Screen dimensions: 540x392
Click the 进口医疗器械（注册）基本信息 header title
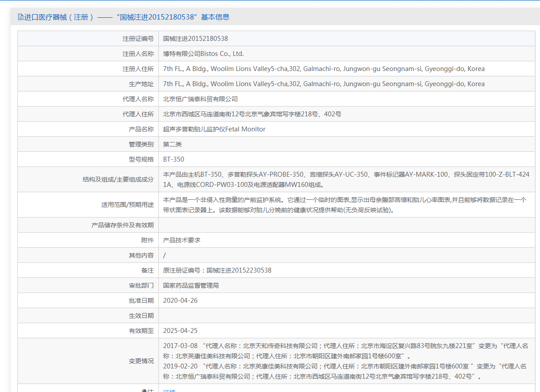pyautogui.click(x=126, y=17)
